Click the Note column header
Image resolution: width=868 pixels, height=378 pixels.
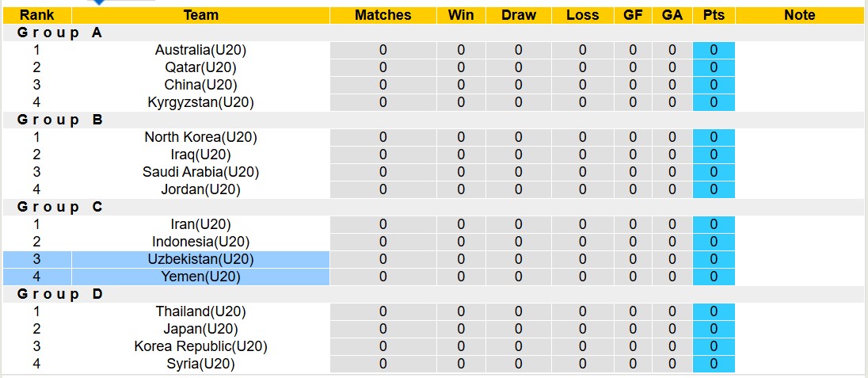(799, 15)
